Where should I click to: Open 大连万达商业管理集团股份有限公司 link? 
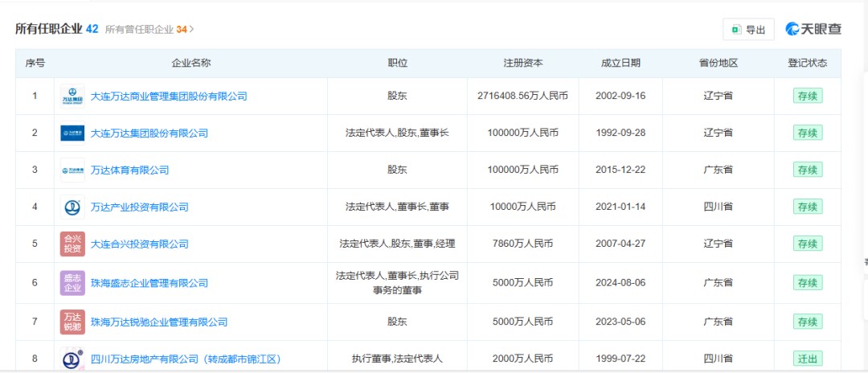169,96
